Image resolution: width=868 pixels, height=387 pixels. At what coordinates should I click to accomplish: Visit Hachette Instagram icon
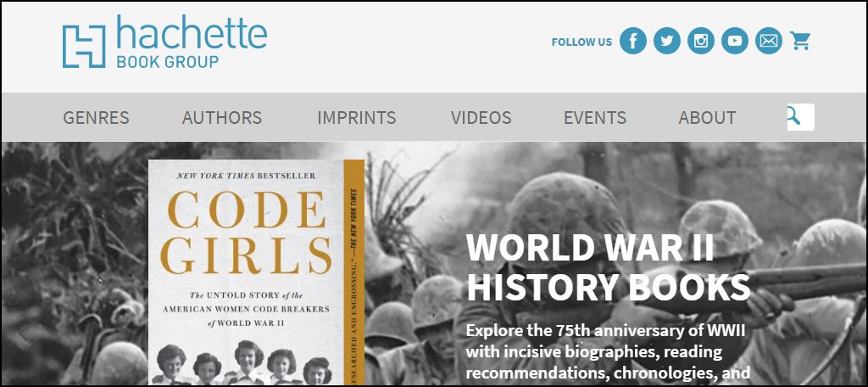701,41
